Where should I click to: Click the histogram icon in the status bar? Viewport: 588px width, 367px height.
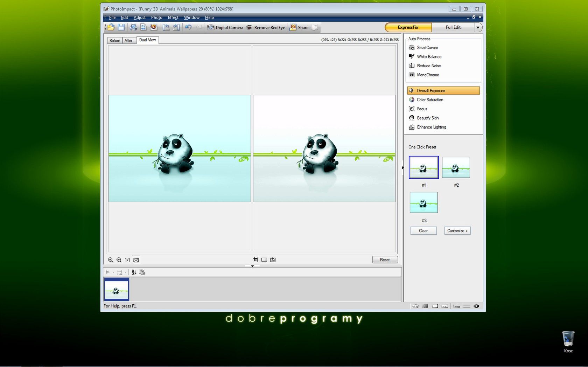457,306
